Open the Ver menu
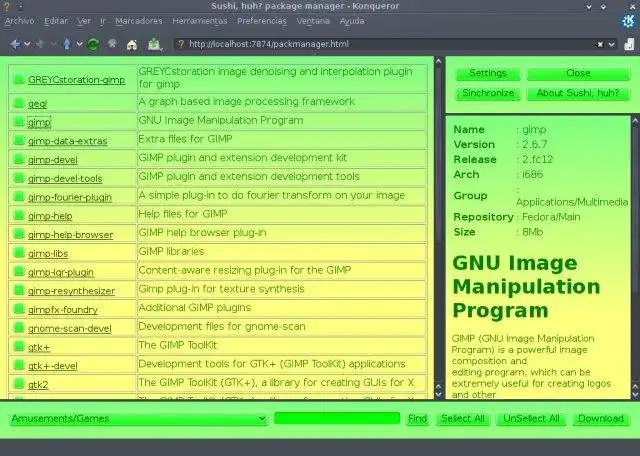This screenshot has width=640, height=456. click(84, 21)
